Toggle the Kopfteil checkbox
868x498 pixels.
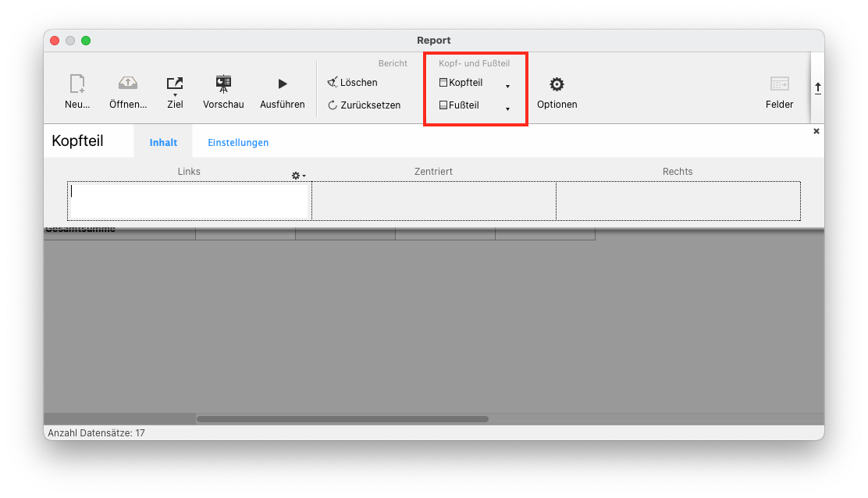443,83
